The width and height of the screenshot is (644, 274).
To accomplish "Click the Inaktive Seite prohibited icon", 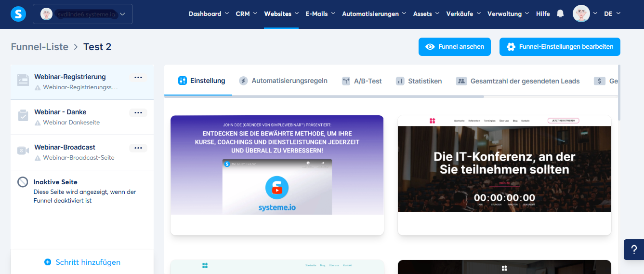I will (23, 182).
